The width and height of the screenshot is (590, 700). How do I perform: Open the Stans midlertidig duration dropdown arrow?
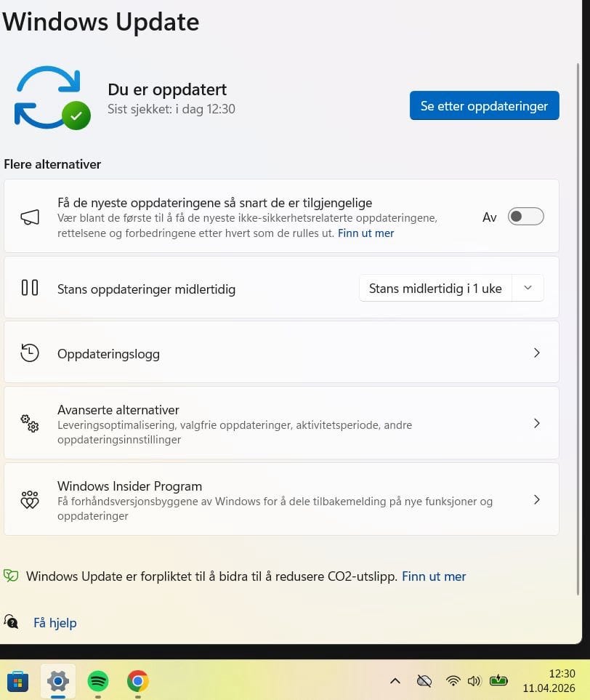click(x=528, y=288)
